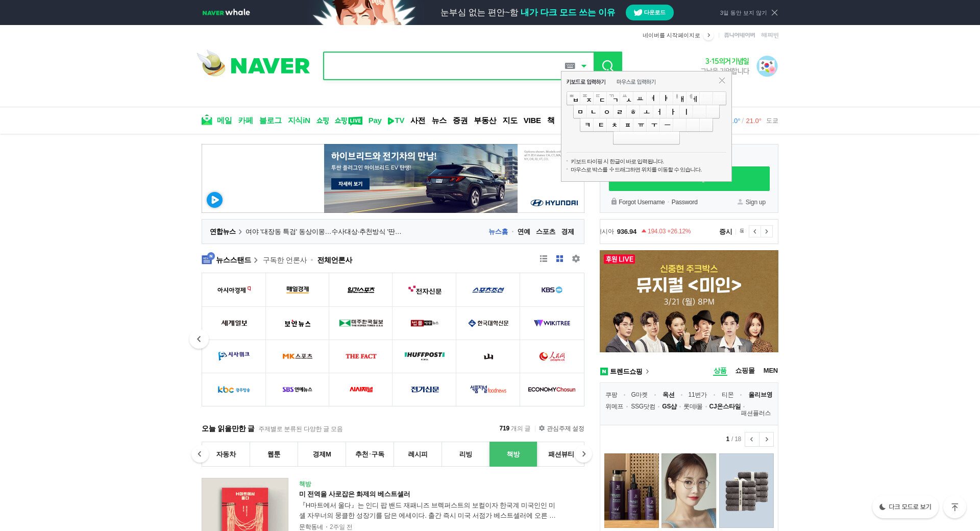Image resolution: width=980 pixels, height=531 pixels.
Task: Click the ㅋ key on virtual keyboard
Action: 587,125
